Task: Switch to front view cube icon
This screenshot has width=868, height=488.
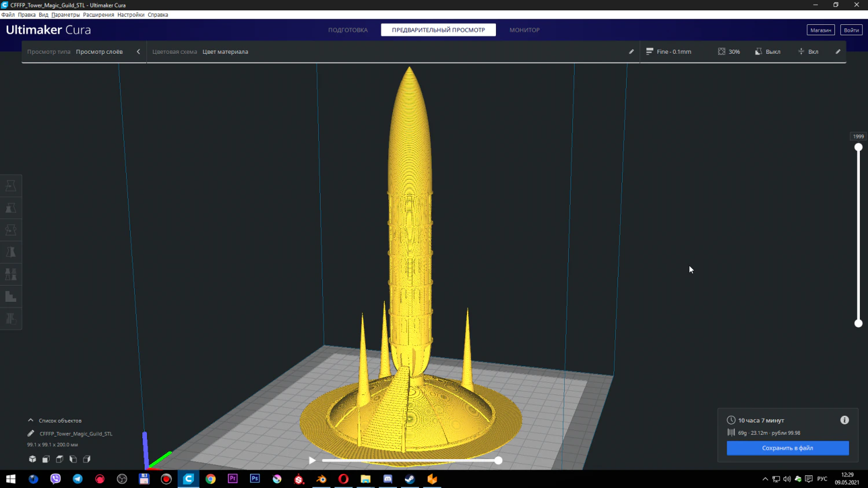Action: [x=46, y=459]
